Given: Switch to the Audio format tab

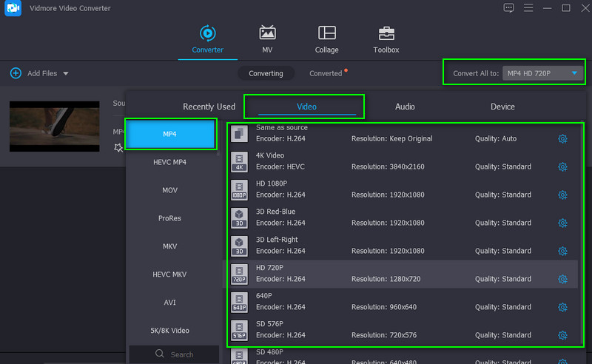Looking at the screenshot, I should click(x=405, y=107).
